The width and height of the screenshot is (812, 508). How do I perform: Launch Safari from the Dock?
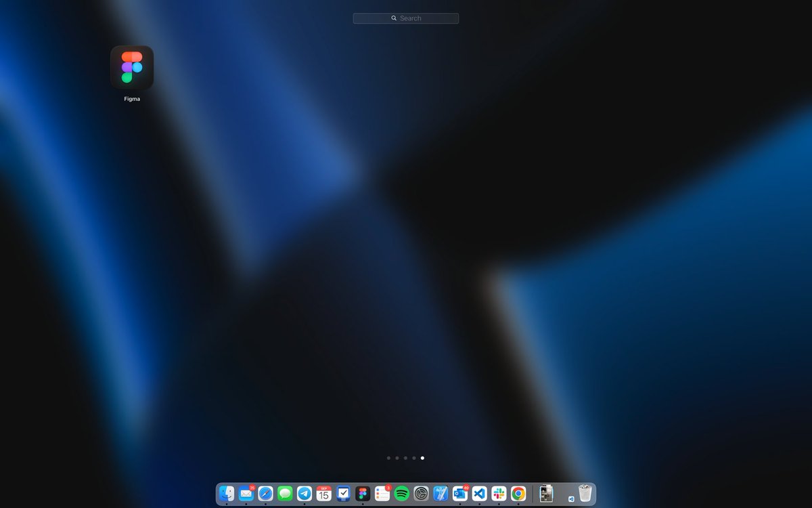265,493
